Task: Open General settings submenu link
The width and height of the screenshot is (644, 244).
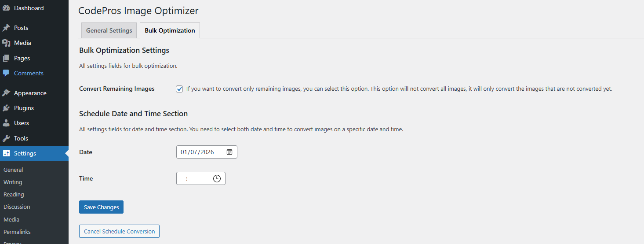Action: [13, 170]
